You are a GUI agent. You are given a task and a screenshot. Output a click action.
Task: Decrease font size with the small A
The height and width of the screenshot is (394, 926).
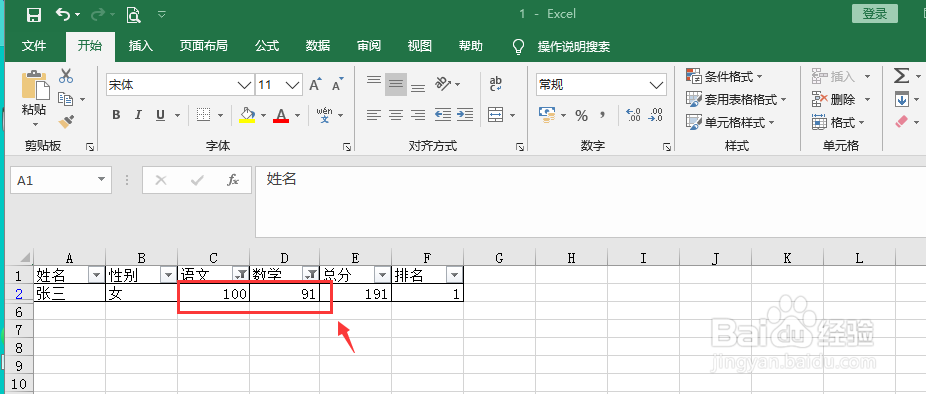point(337,85)
